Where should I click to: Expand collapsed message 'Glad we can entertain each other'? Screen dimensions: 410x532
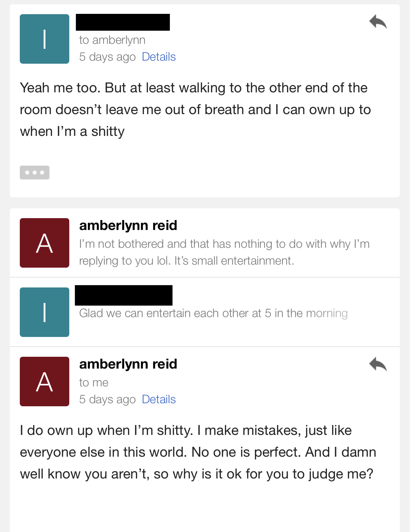pos(205,312)
